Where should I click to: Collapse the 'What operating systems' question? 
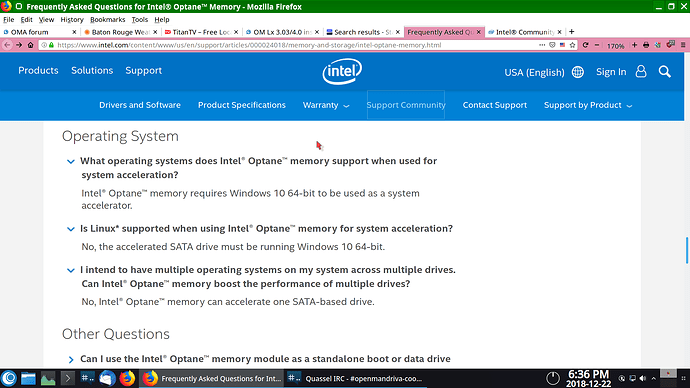70,161
